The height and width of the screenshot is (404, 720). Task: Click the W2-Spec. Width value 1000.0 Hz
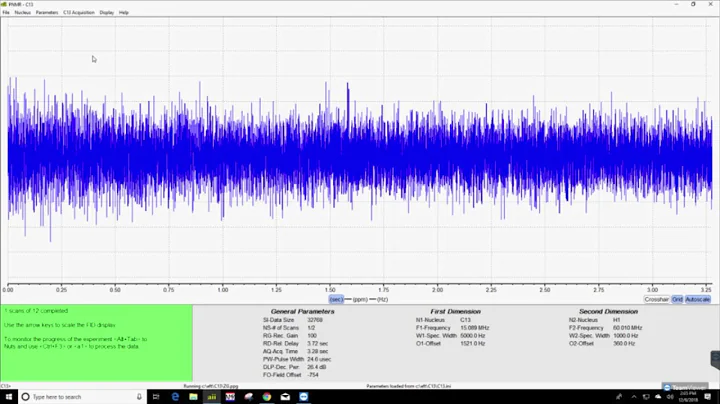tap(626, 336)
